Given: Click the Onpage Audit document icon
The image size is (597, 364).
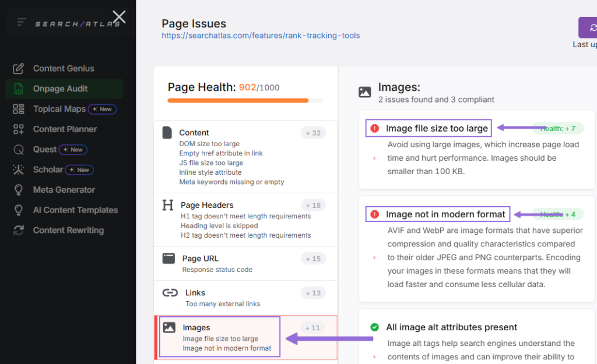Looking at the screenshot, I should click(18, 89).
